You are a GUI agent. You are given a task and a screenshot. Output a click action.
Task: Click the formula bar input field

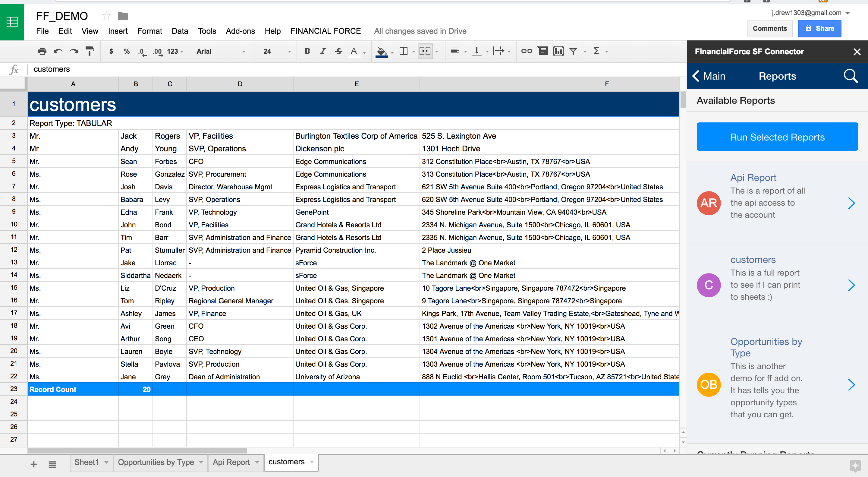click(x=337, y=69)
